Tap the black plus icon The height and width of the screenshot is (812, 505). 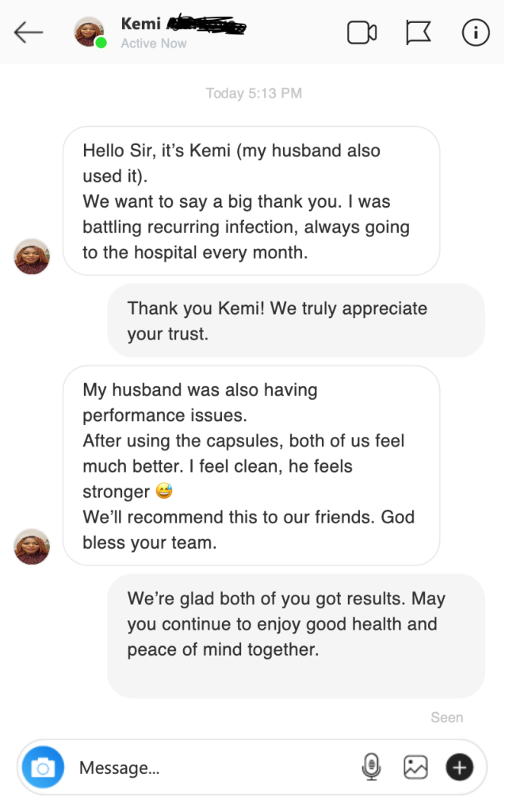click(x=460, y=767)
